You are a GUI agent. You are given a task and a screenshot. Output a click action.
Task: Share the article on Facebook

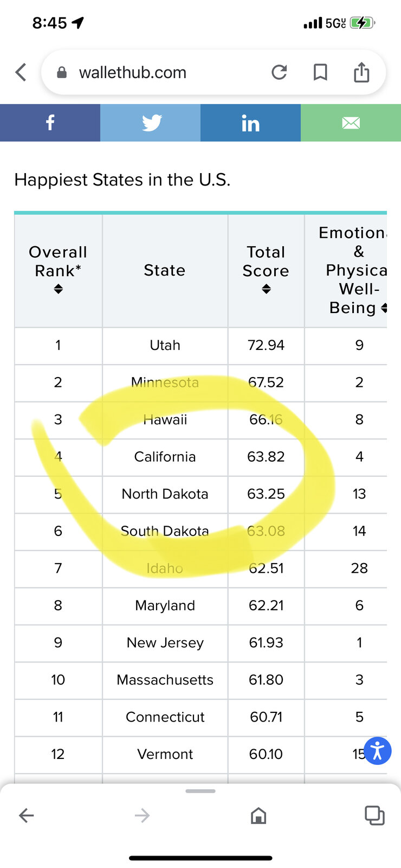point(50,123)
